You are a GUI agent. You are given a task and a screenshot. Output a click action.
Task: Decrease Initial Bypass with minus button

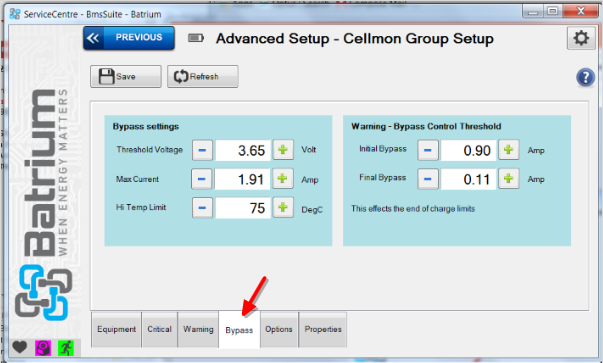coord(428,150)
